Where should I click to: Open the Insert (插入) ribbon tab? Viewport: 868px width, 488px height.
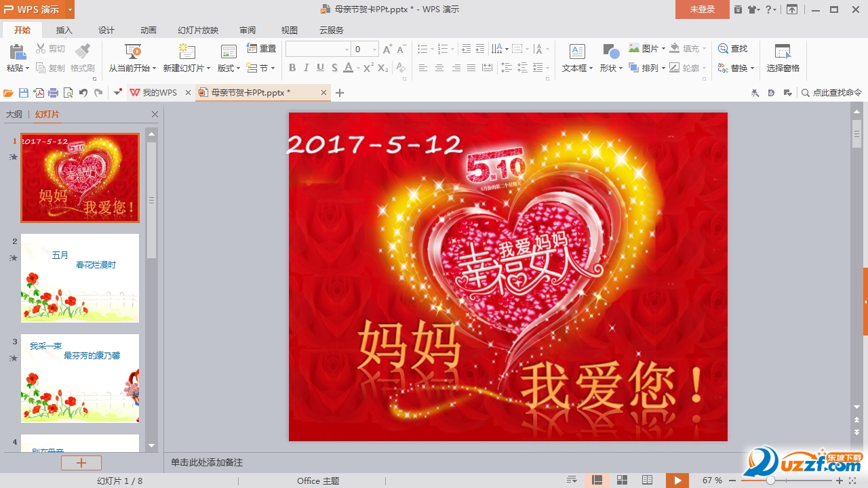(x=64, y=30)
